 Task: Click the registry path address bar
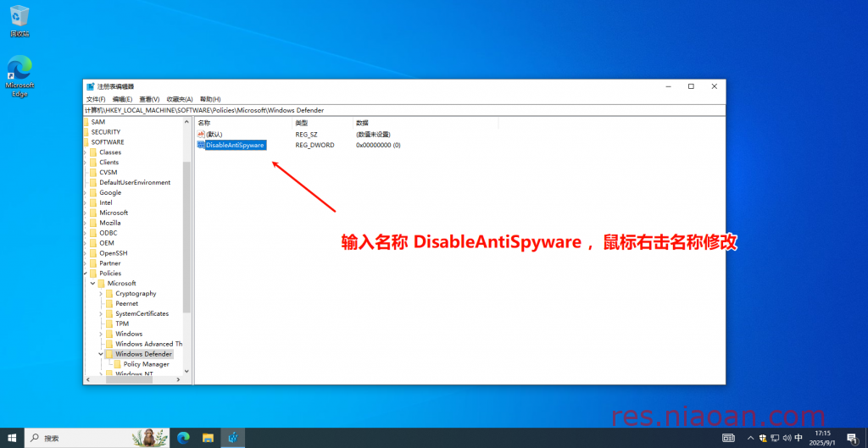pyautogui.click(x=404, y=110)
